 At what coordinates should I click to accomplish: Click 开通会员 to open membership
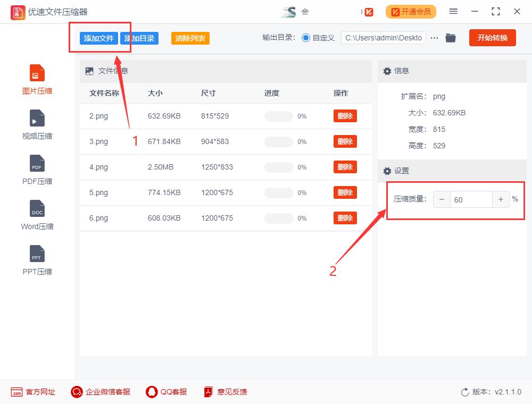pos(411,11)
